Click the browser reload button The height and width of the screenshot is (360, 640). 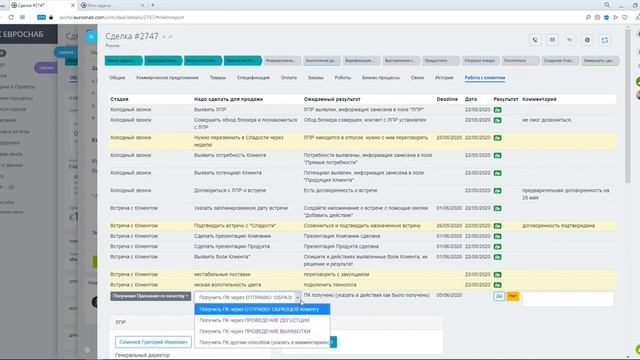(11, 18)
